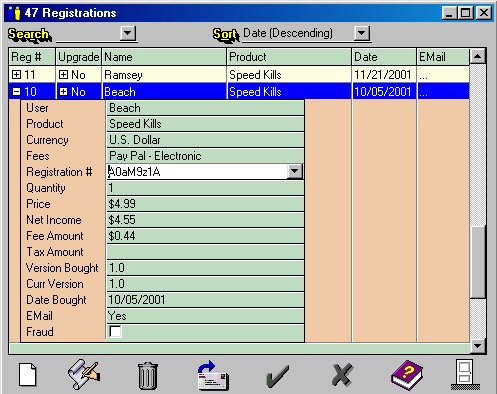
Task: Click the Upgrade column header
Action: [x=78, y=57]
